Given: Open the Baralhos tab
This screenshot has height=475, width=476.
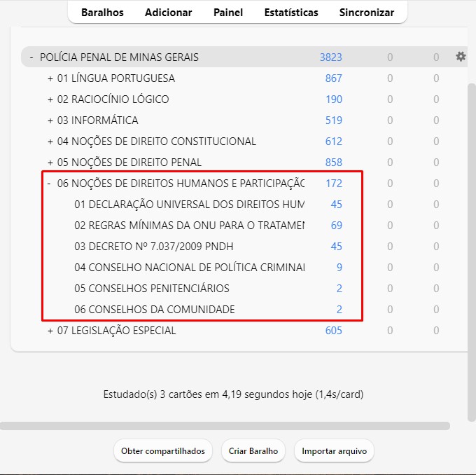Looking at the screenshot, I should point(102,13).
